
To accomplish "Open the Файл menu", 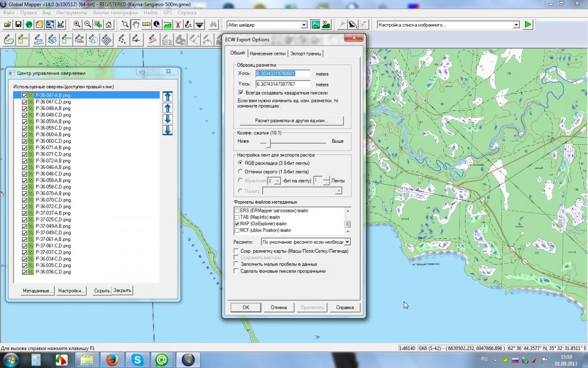I will click(9, 12).
